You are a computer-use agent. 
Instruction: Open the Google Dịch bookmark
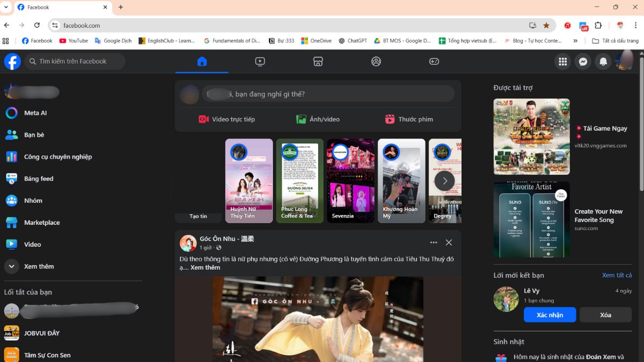[x=113, y=41]
